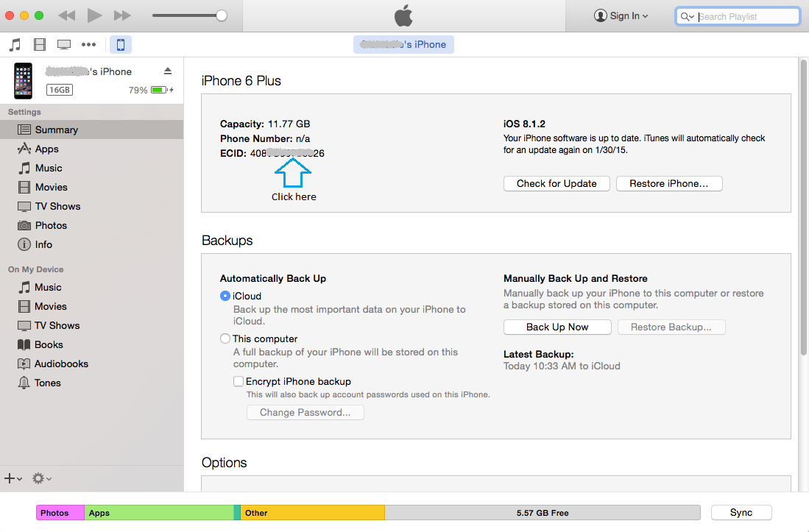Open the Music library icon in toolbar
Viewport: 809px width, 532px height.
(15, 45)
